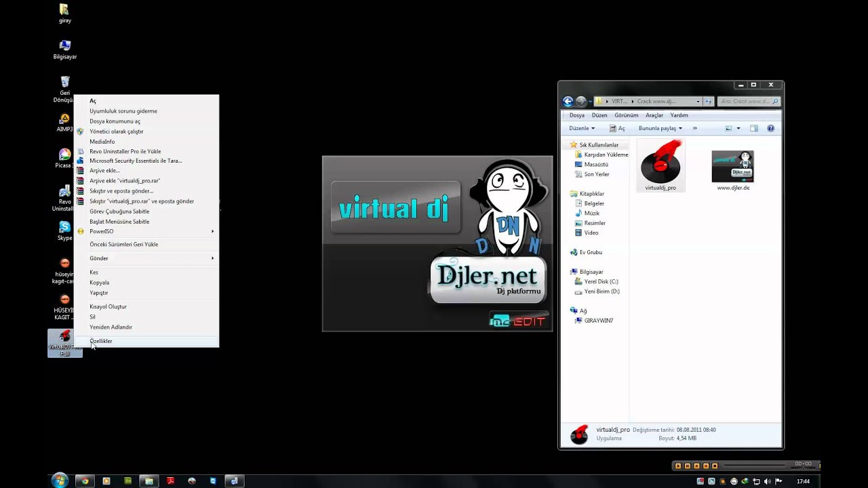Expand the Gönder submenu
This screenshot has width=868, height=488.
point(146,258)
